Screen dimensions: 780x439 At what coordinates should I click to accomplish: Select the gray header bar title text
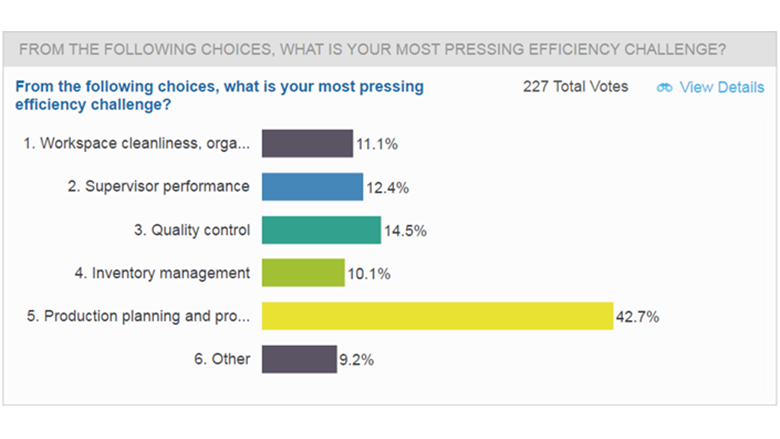372,49
